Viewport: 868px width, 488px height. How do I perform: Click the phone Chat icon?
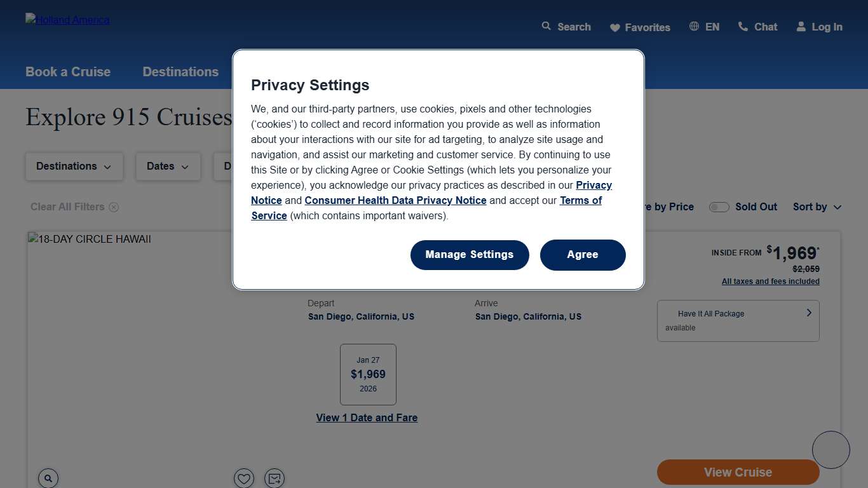tap(743, 27)
